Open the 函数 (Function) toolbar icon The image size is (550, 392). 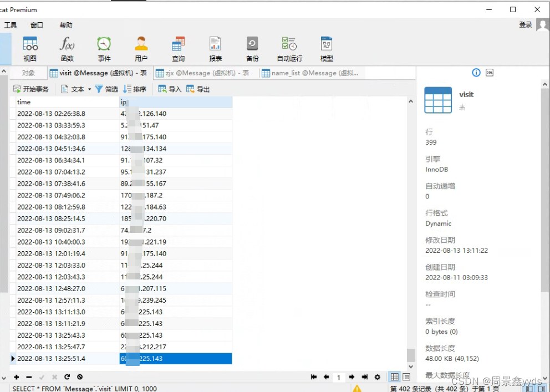click(x=67, y=49)
